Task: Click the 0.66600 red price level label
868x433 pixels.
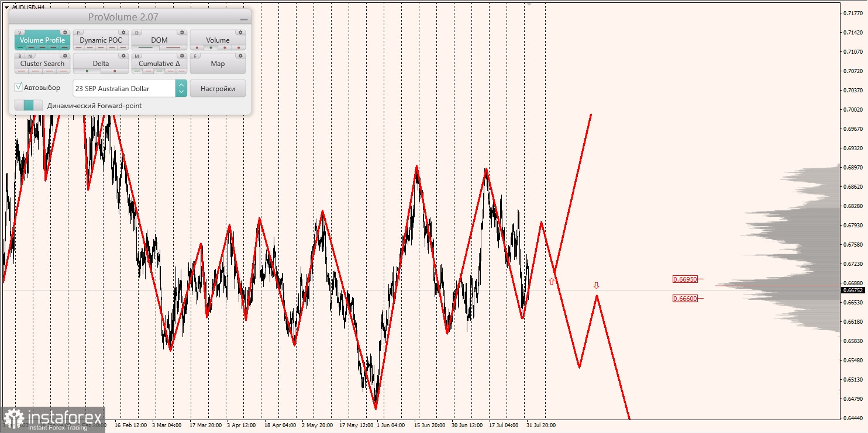Action: [x=685, y=298]
